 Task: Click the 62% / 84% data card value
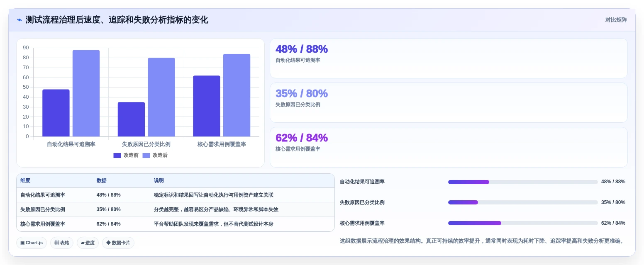302,138
